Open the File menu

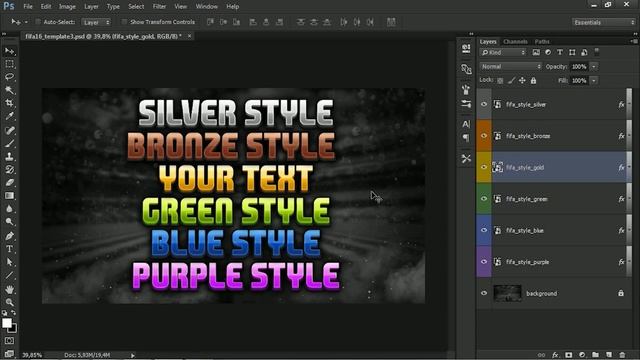click(28, 7)
